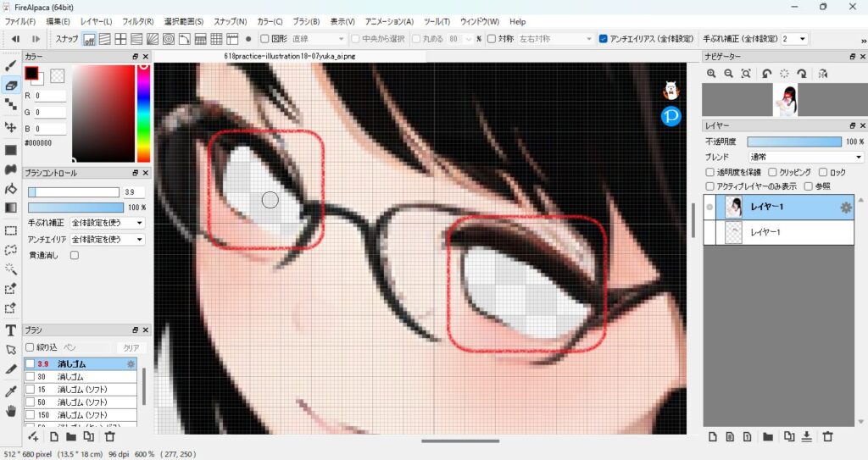Rotate the view left in Navigator
Screen dimensions: 868x460
[766, 74]
